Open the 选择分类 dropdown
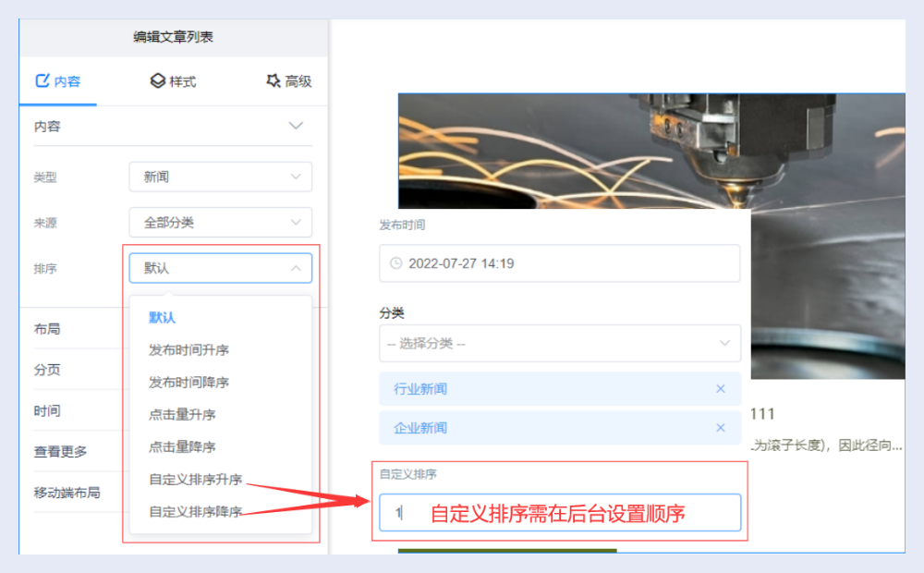Screen dimensions: 924x573 point(559,343)
